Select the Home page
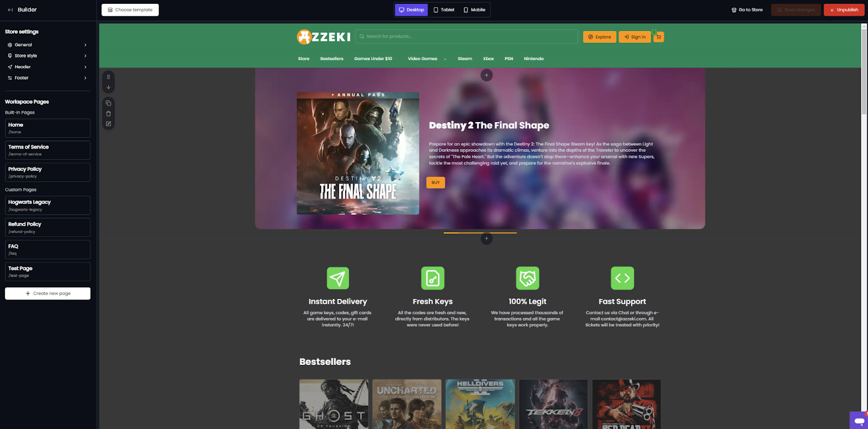 point(48,128)
